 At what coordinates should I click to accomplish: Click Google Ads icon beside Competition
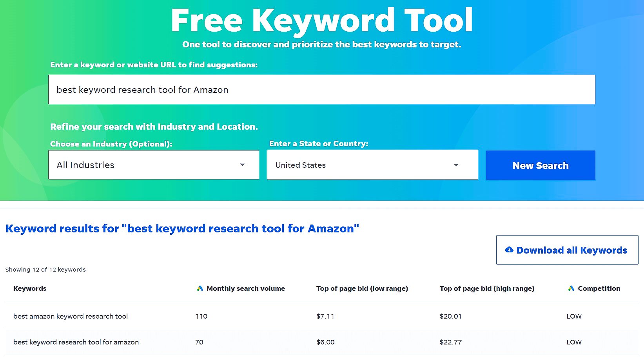tap(571, 288)
